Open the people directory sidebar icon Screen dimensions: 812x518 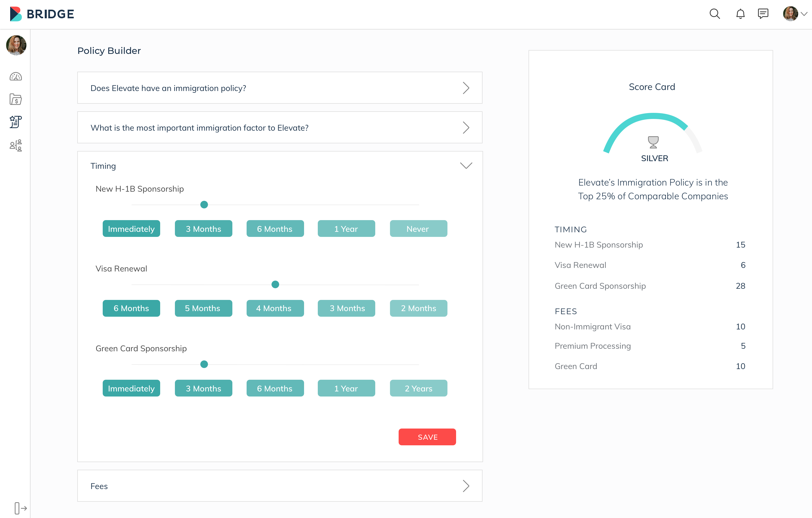(x=16, y=145)
